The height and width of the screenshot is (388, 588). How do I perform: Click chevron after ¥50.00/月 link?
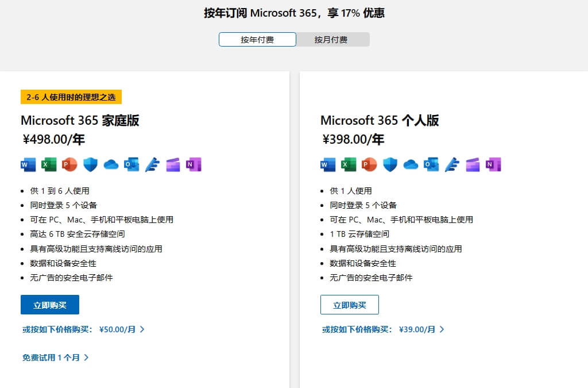click(x=142, y=329)
